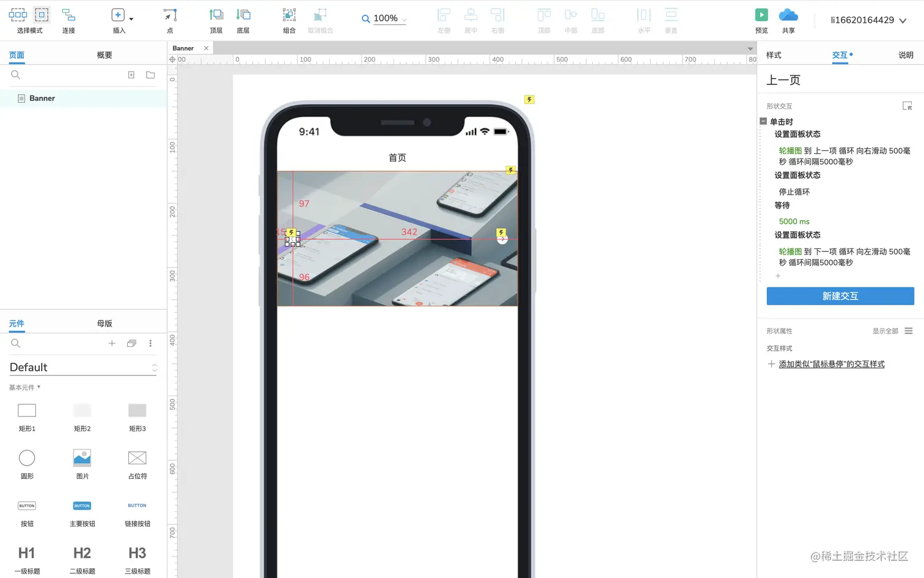Select the 5000 ms wait value
This screenshot has height=578, width=924.
794,221
